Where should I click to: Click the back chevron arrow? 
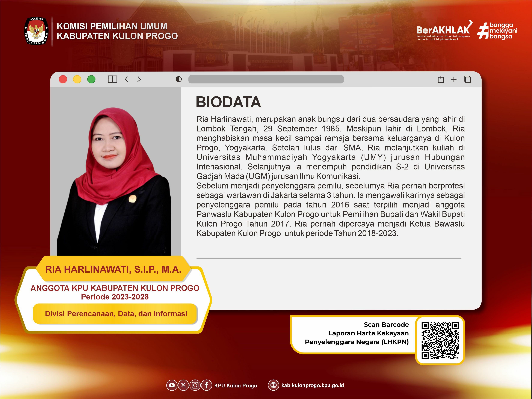[x=127, y=79]
